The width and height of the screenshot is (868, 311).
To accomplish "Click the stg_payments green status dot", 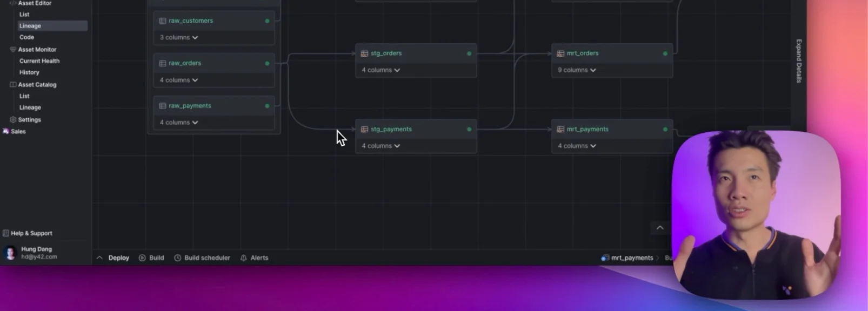I will [x=469, y=130].
